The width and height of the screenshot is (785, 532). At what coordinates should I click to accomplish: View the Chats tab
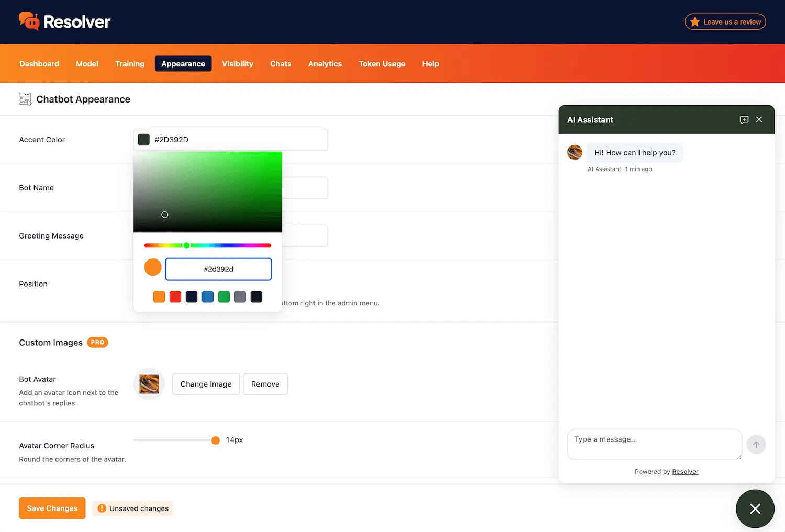point(281,64)
